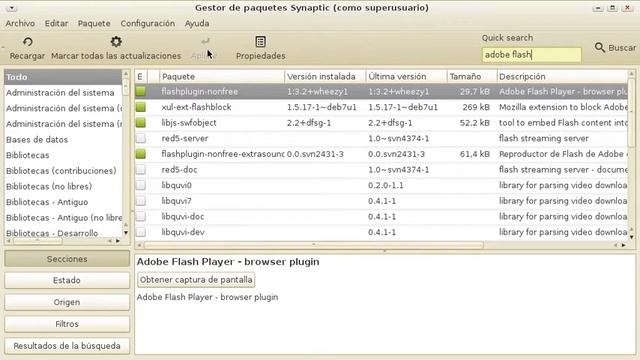This screenshot has height=360, width=640.
Task: Click Resultados de la búsqueda button
Action: [x=67, y=346]
